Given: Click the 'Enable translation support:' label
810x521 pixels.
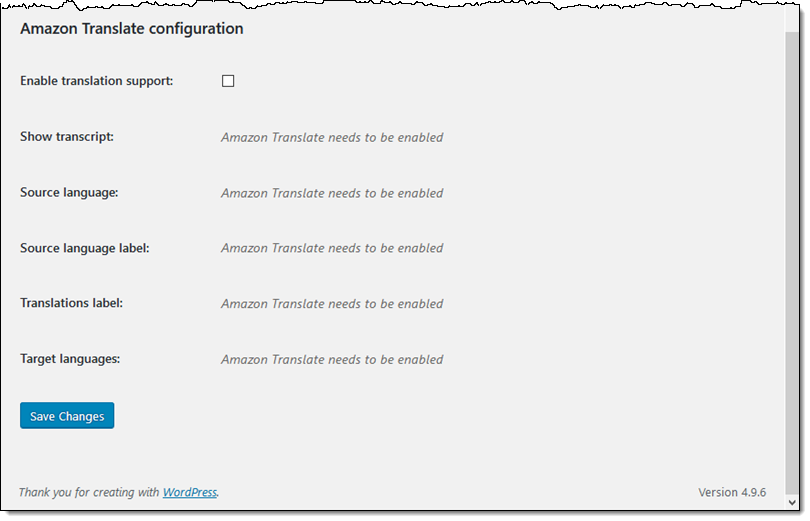Looking at the screenshot, I should 96,81.
